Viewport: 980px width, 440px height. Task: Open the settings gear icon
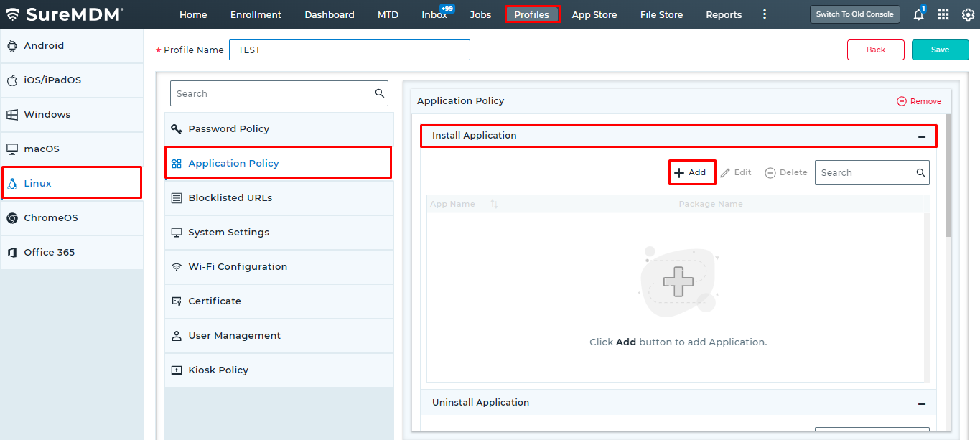click(x=968, y=14)
